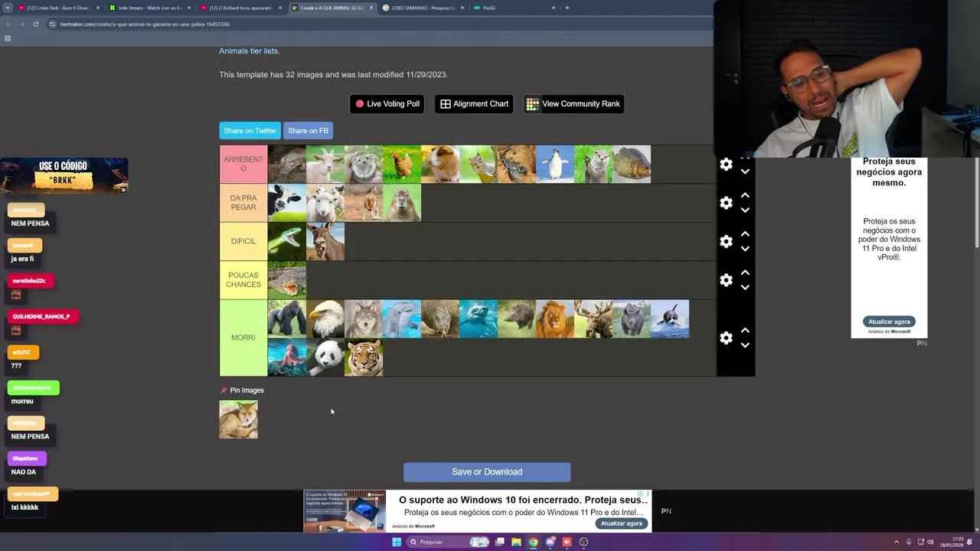Image resolution: width=980 pixels, height=551 pixels.
Task: Select the piranha image
Action: pos(632,164)
